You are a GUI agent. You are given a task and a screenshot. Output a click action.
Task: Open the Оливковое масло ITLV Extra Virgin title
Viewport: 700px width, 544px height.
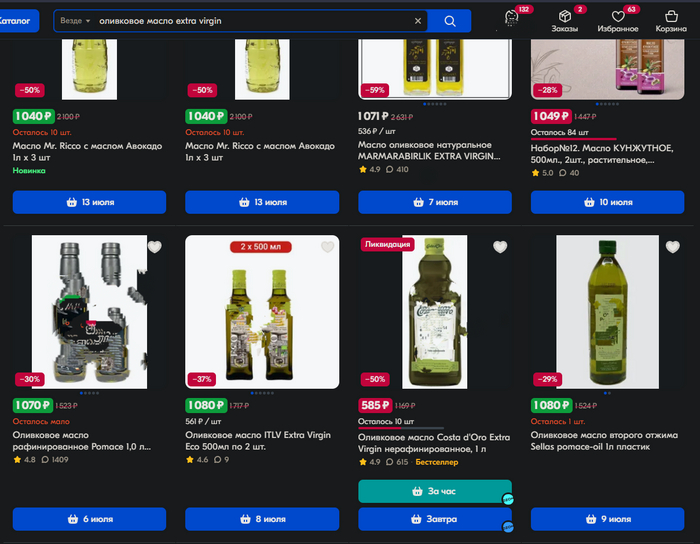point(258,440)
